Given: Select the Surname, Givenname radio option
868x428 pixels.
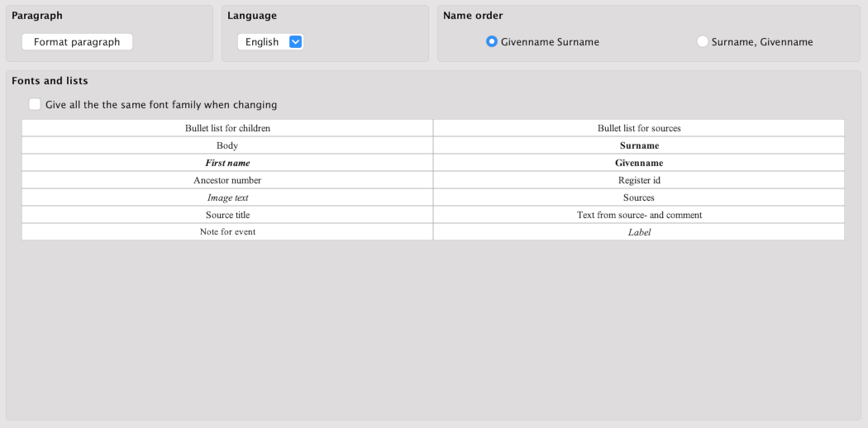Looking at the screenshot, I should (703, 42).
